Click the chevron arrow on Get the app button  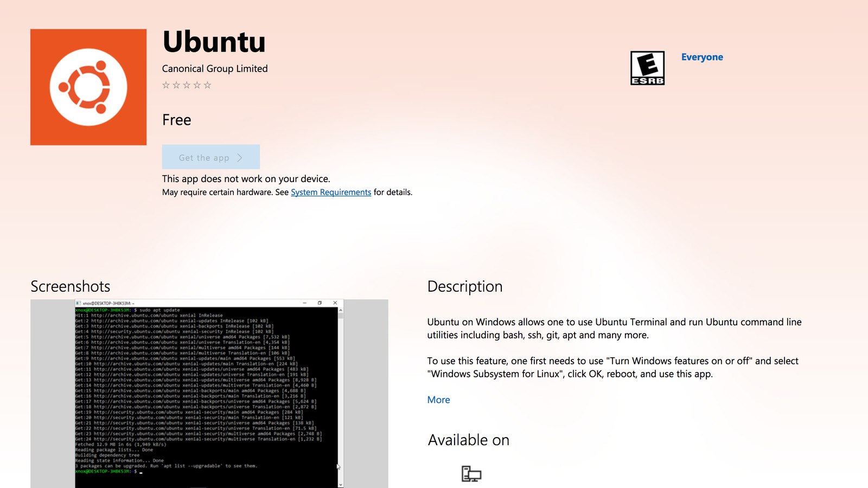click(x=240, y=158)
